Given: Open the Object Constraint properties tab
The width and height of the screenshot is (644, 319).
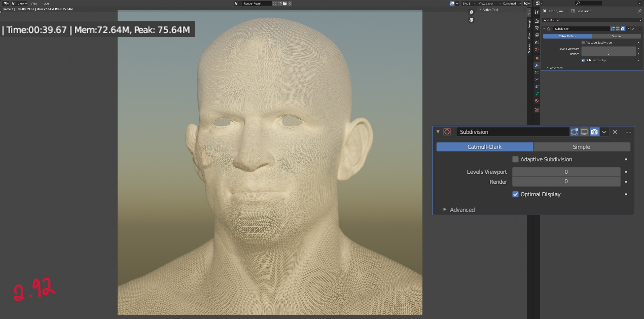Looking at the screenshot, I should click(536, 87).
